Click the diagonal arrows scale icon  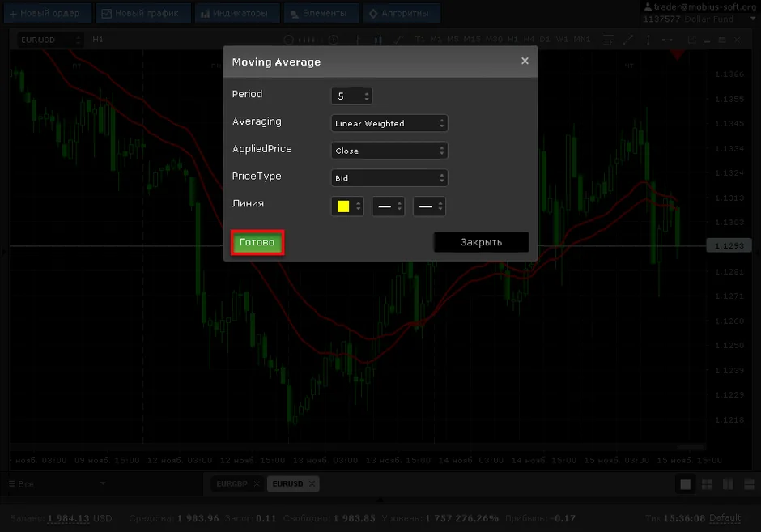628,40
